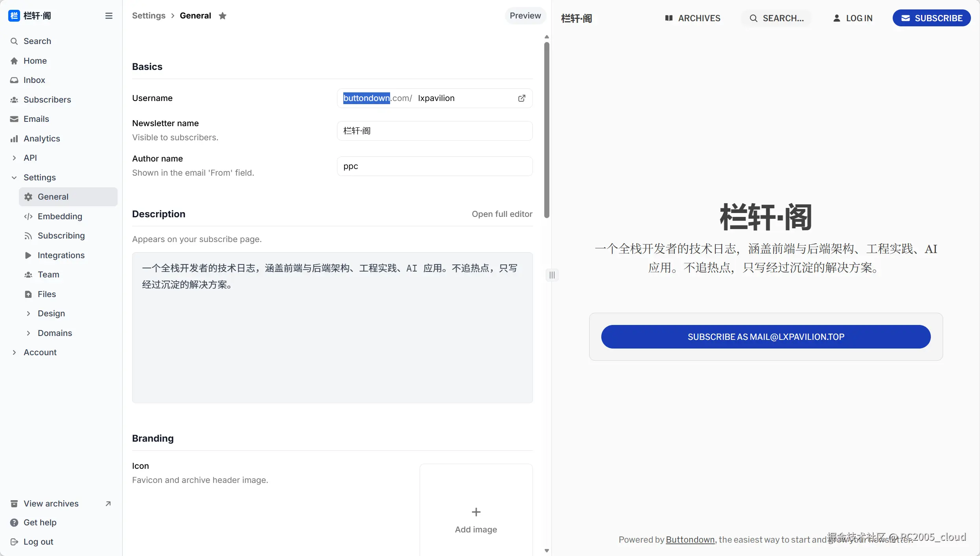The height and width of the screenshot is (556, 980).
Task: Click the Author name field containing ppc
Action: tap(435, 166)
